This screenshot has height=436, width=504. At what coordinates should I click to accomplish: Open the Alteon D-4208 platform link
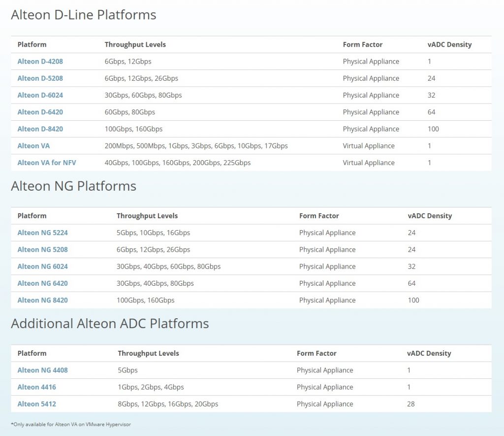click(x=40, y=62)
